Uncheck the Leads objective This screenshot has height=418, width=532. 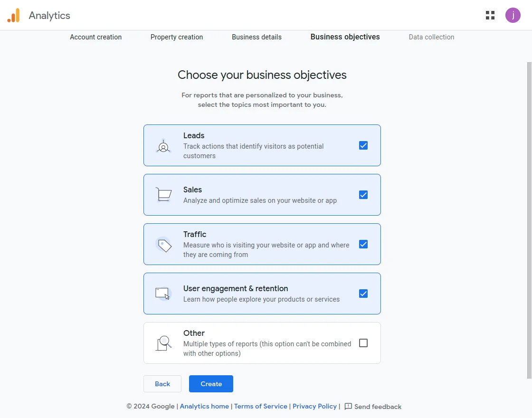click(x=363, y=145)
